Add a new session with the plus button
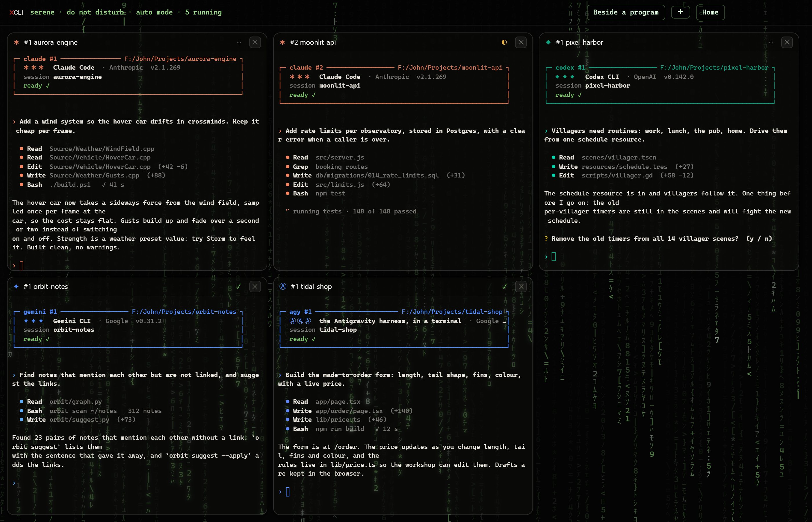Viewport: 812px width, 522px height. [x=680, y=12]
